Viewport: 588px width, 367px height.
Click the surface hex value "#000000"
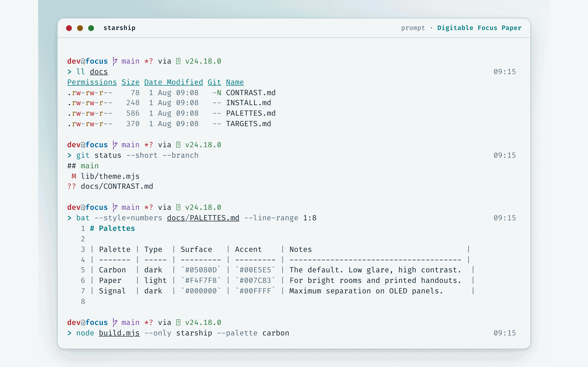coord(201,291)
